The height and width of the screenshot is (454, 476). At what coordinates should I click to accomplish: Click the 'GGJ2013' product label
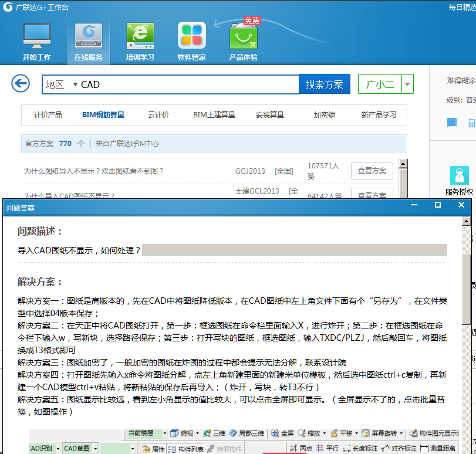pyautogui.click(x=250, y=171)
